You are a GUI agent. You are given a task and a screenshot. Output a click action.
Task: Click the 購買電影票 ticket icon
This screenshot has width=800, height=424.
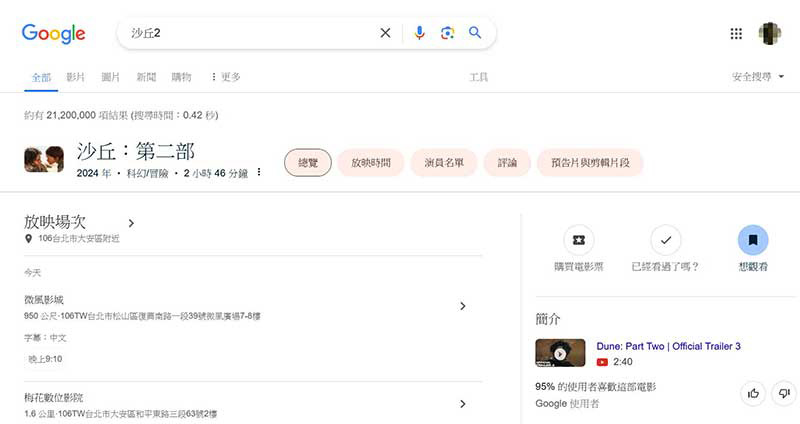pyautogui.click(x=579, y=240)
